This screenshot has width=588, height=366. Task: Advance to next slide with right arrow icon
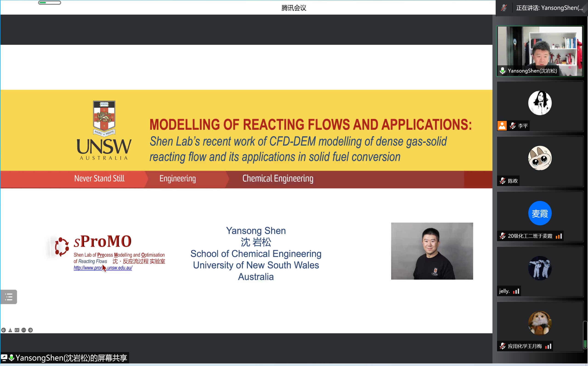click(31, 330)
